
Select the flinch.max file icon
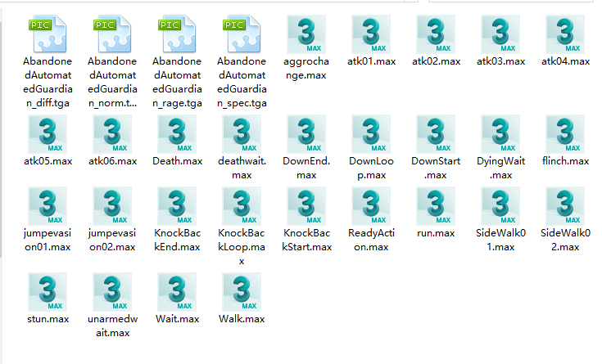pyautogui.click(x=565, y=134)
